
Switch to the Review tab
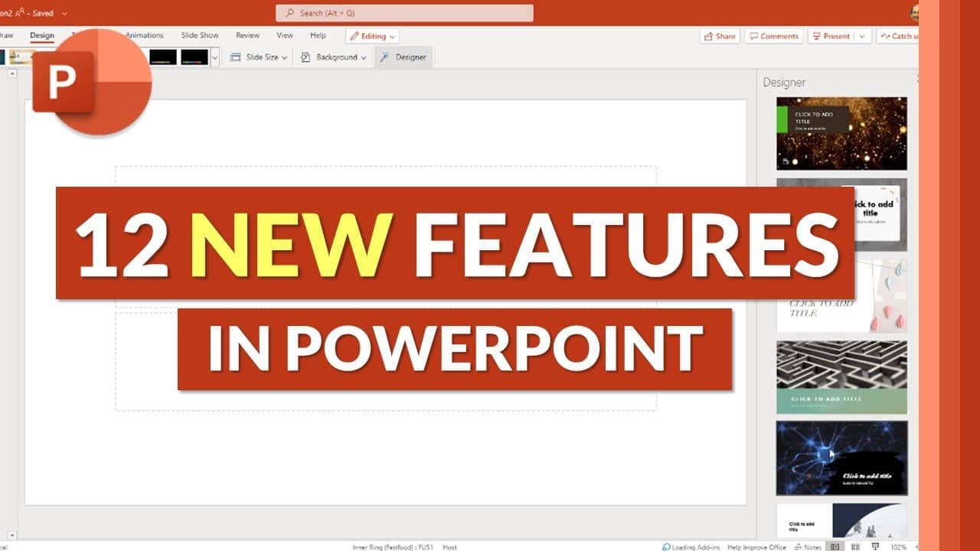pyautogui.click(x=247, y=35)
